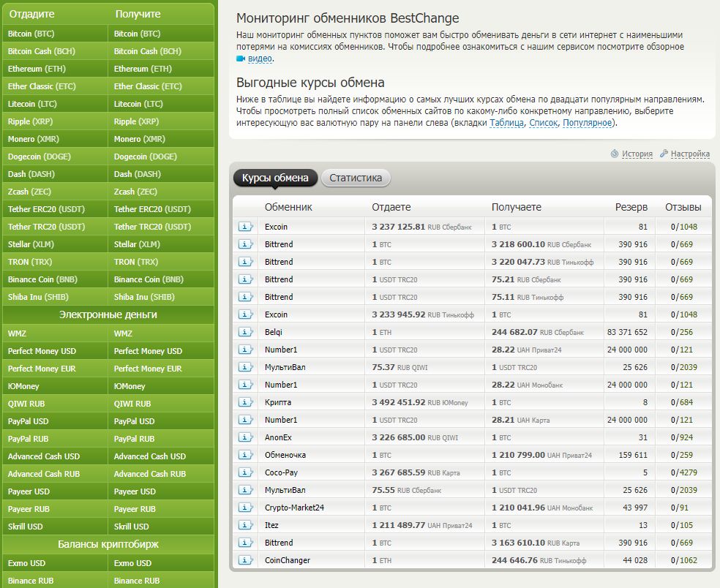The image size is (720, 588).
Task: Open info icon for Excoin Сбербанк row
Action: coord(245,227)
